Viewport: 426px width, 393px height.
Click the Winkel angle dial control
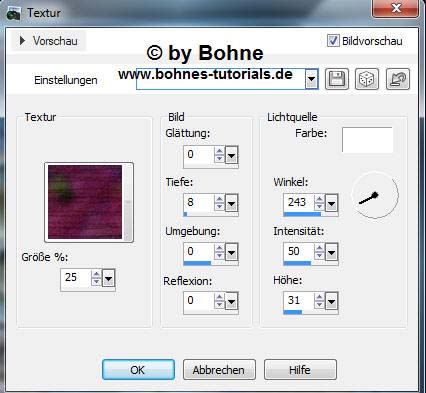click(x=375, y=195)
